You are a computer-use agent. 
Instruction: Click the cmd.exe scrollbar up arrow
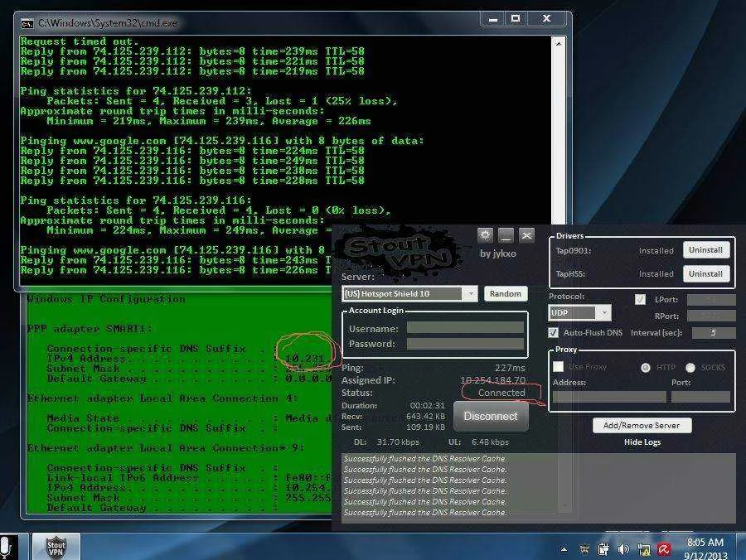(559, 44)
